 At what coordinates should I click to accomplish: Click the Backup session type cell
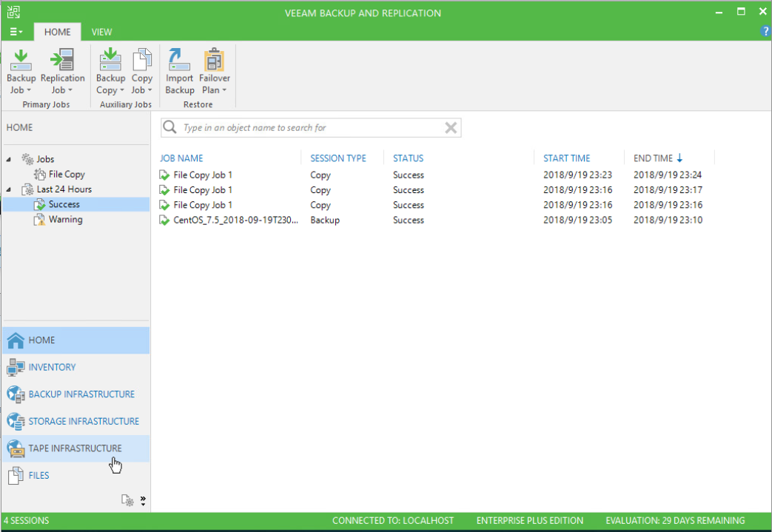click(x=325, y=220)
